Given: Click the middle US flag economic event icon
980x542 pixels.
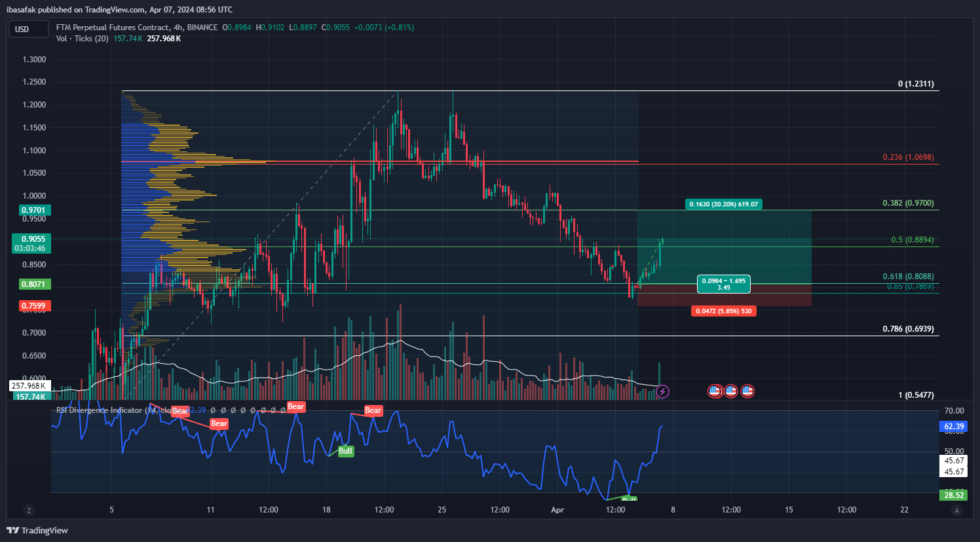Looking at the screenshot, I should 730,391.
